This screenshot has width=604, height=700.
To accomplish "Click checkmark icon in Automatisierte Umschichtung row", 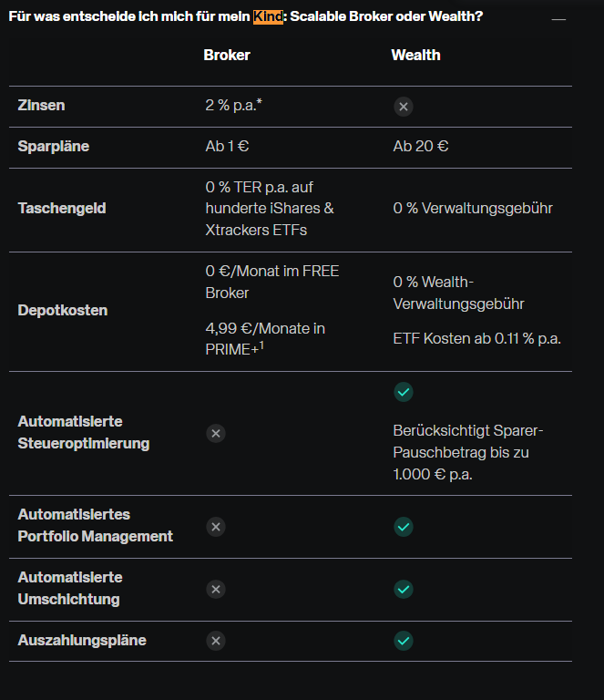I will pos(404,590).
